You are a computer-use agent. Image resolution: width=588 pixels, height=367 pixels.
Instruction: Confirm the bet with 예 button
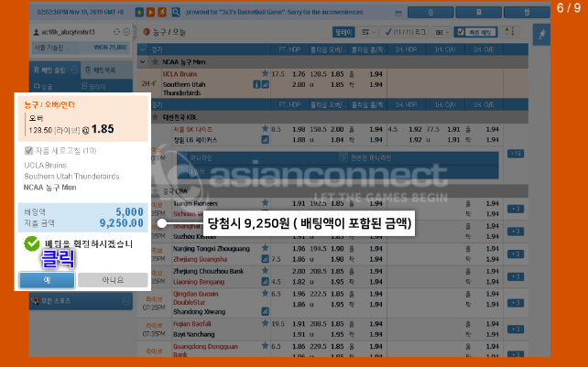click(x=47, y=280)
